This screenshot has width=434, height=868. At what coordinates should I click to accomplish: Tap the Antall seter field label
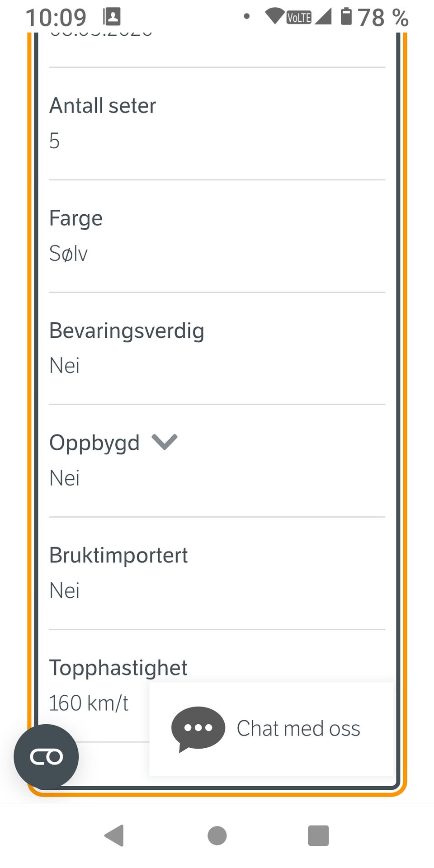tap(103, 106)
